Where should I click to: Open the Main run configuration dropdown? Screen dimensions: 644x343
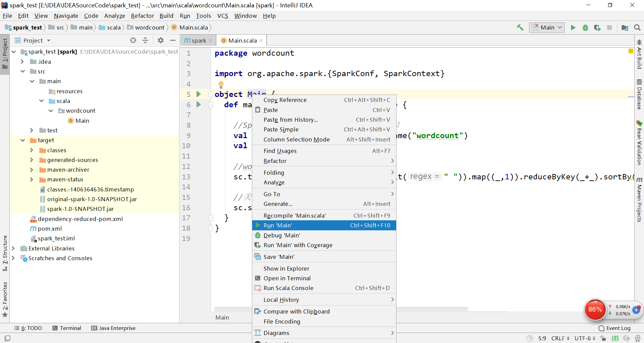pyautogui.click(x=547, y=27)
